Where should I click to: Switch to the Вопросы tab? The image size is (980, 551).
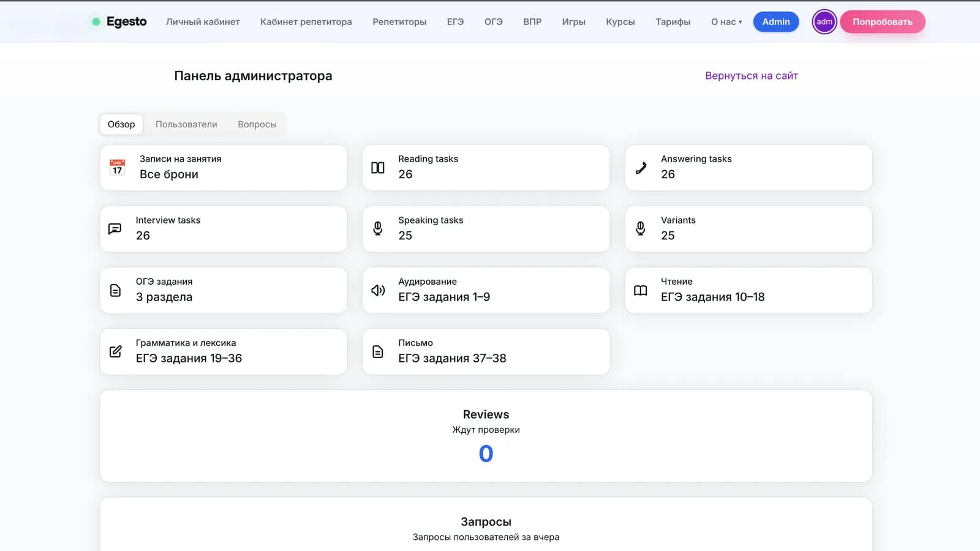point(257,124)
